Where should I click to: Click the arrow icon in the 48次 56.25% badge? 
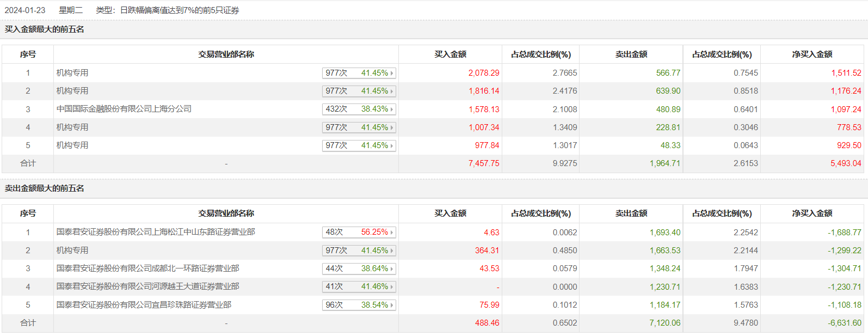(392, 233)
